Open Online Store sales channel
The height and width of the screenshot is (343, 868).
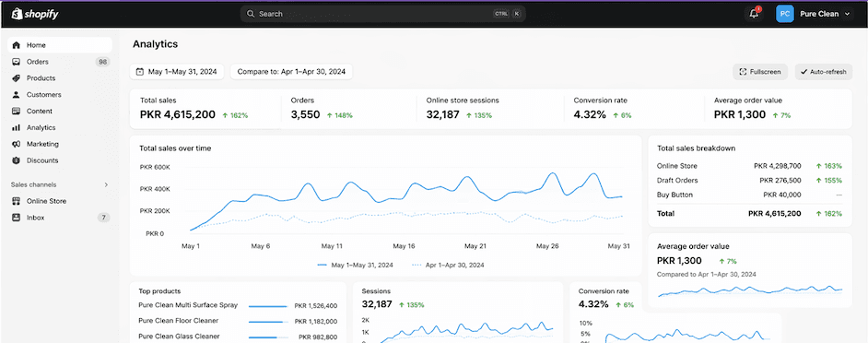(60, 201)
